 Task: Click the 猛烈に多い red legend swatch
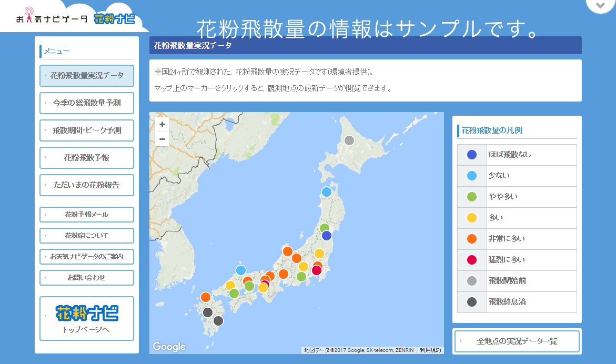pyautogui.click(x=472, y=260)
